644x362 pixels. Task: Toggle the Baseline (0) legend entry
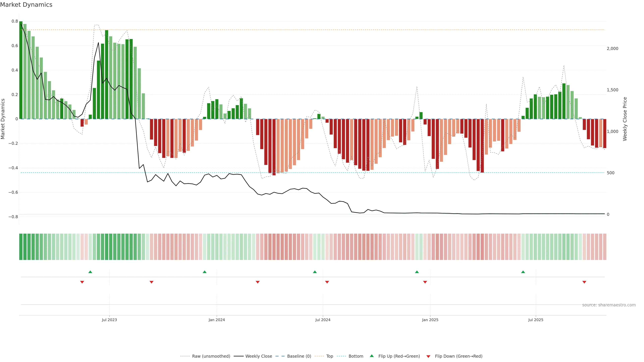click(x=299, y=356)
